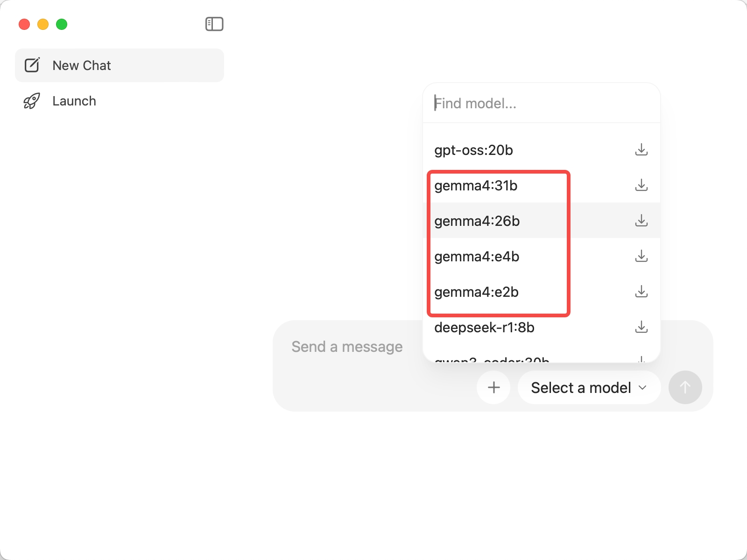
Task: Open the Select a model dropdown
Action: coord(581,387)
